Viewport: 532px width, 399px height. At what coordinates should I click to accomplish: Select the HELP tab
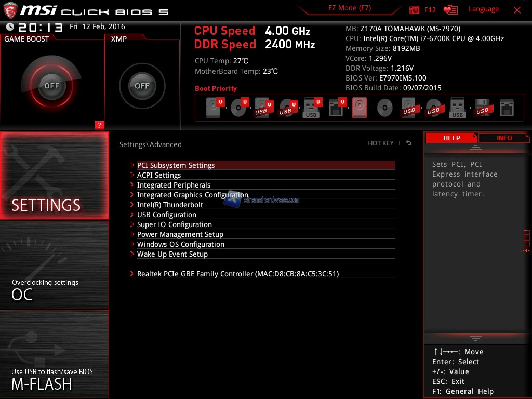point(451,138)
